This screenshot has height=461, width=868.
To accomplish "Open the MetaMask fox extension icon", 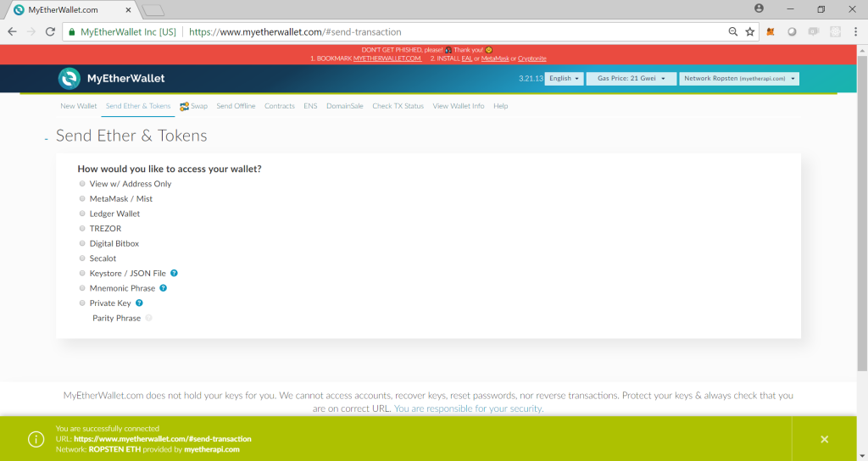I will point(770,32).
